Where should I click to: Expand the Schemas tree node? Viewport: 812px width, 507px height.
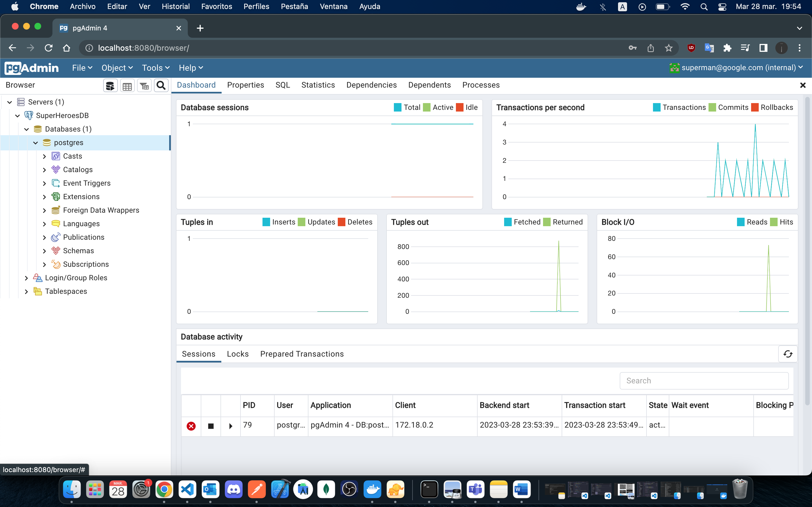pos(45,250)
